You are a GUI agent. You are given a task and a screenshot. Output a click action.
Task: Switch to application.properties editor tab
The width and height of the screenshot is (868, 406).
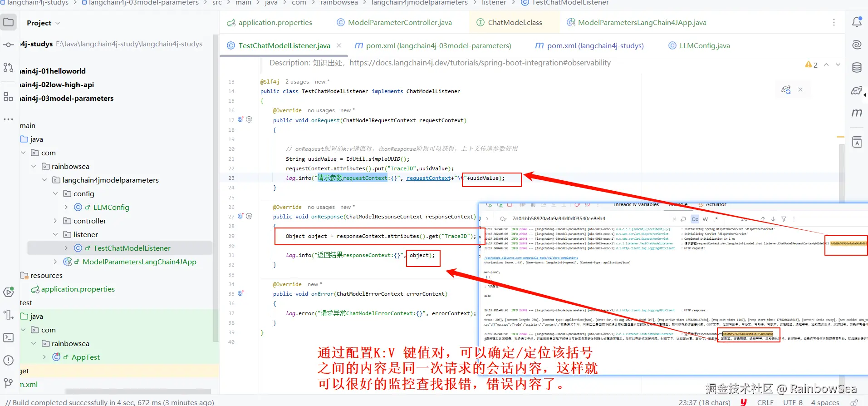click(x=270, y=22)
